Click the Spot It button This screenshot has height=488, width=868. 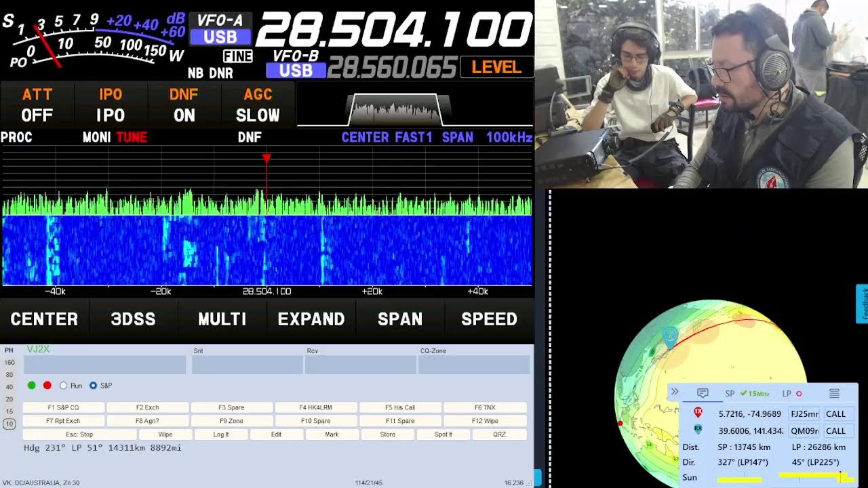[443, 434]
